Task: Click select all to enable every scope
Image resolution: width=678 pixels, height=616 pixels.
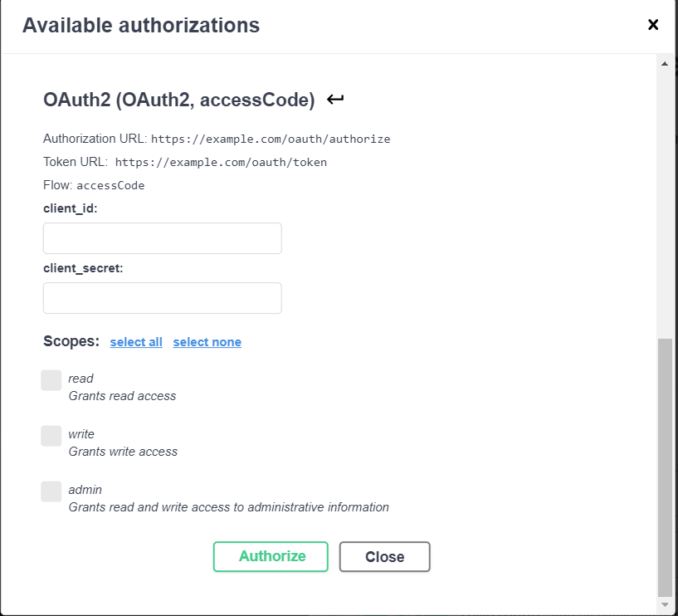Action: click(x=136, y=341)
